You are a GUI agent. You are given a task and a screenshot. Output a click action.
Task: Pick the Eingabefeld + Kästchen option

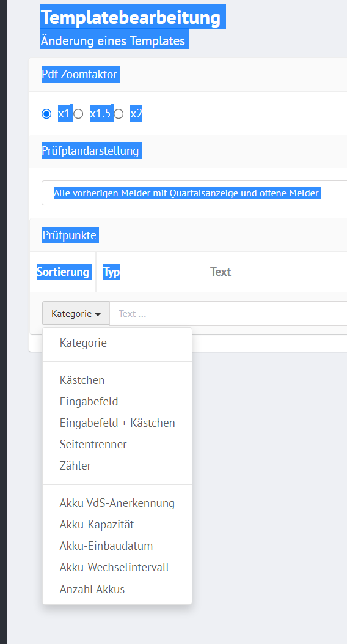point(117,423)
